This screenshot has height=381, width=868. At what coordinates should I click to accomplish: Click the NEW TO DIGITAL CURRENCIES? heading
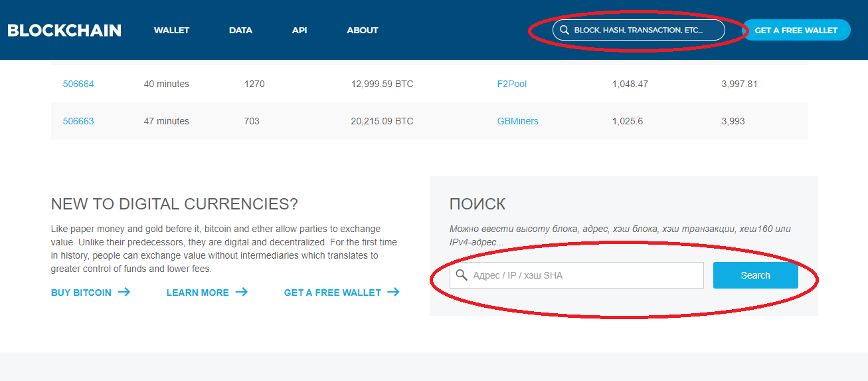175,203
